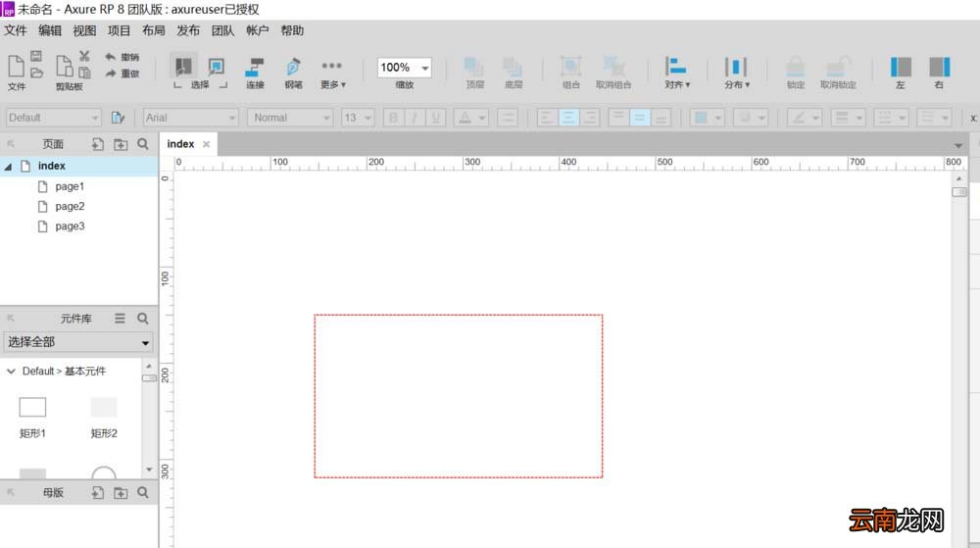Image resolution: width=980 pixels, height=548 pixels.
Task: Open the line width dropdown
Action: coord(848,118)
